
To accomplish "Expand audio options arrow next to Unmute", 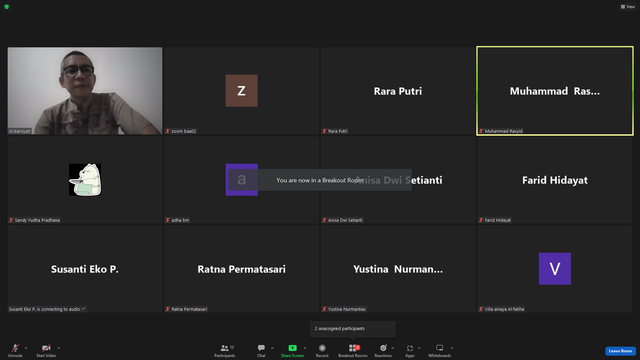I will 26,348.
